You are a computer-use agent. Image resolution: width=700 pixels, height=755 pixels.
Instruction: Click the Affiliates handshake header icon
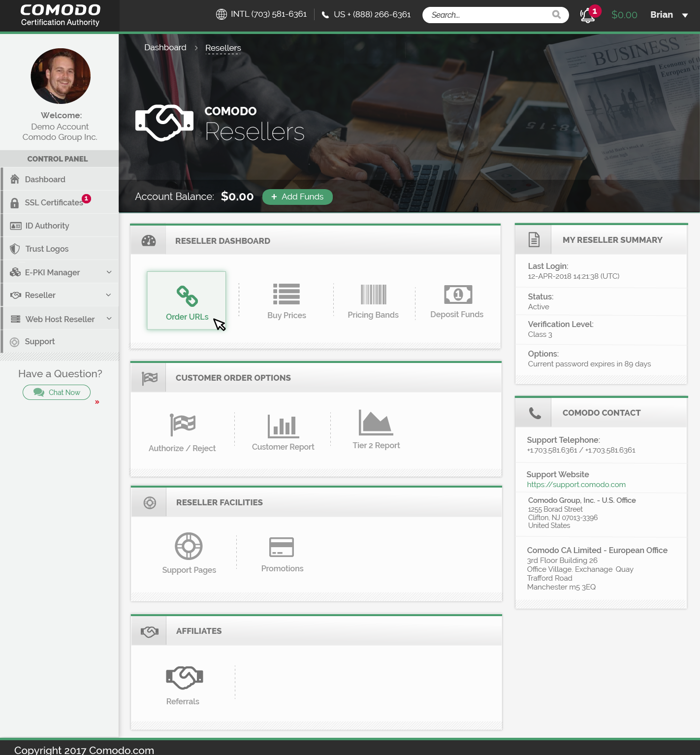click(150, 631)
